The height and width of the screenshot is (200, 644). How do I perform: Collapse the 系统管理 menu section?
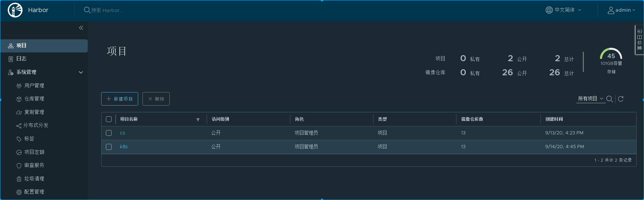pyautogui.click(x=81, y=72)
